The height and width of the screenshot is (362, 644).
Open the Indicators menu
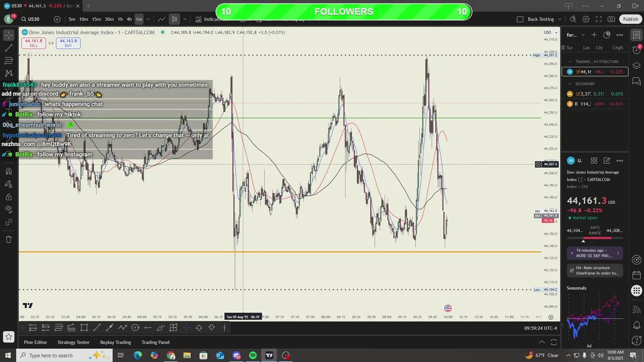tap(210, 19)
